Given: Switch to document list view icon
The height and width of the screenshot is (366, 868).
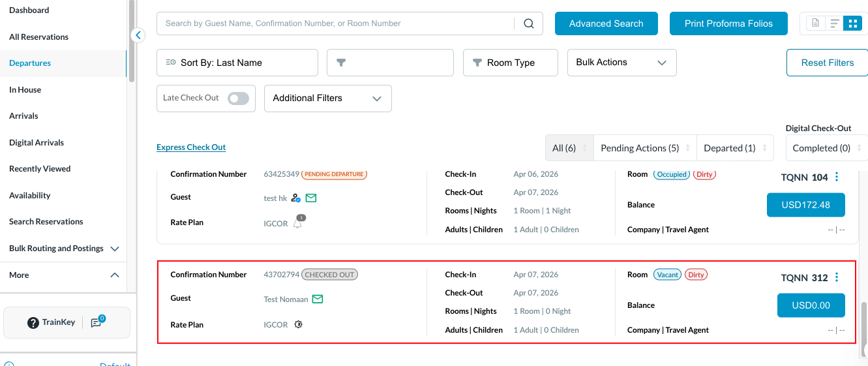Looking at the screenshot, I should click(x=815, y=23).
